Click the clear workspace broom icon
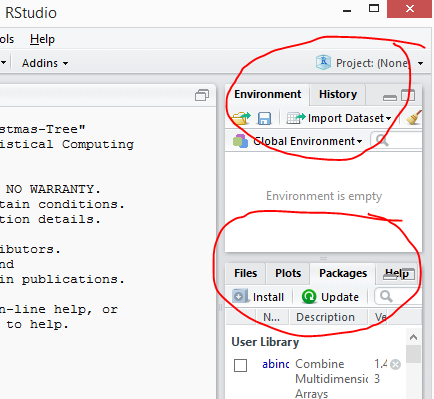Screen dimensions: 434x399 pyautogui.click(x=414, y=118)
